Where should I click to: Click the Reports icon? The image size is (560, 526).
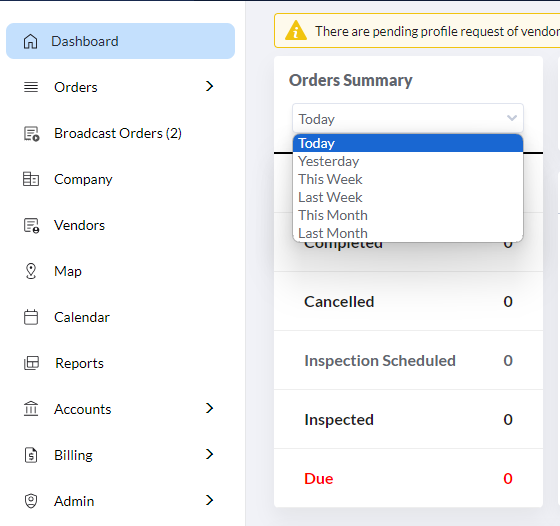pyautogui.click(x=31, y=363)
